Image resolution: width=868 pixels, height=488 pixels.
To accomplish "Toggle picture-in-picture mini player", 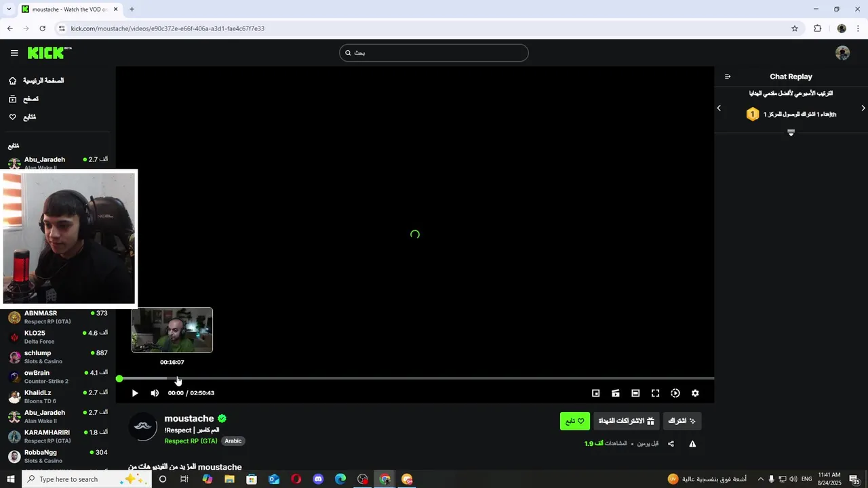I will (596, 393).
